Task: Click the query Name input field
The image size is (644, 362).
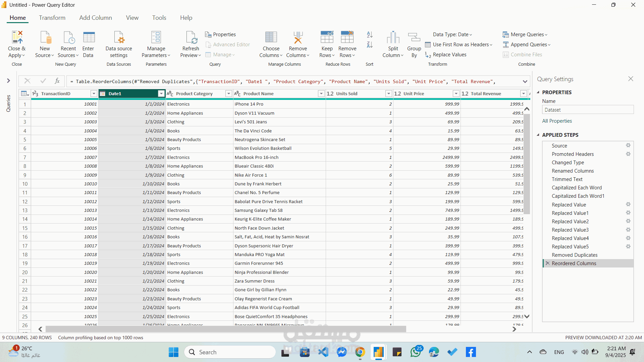Action: pos(588,110)
